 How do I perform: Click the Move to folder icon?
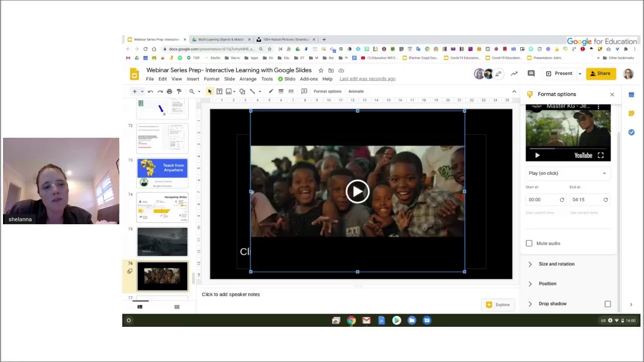pyautogui.click(x=331, y=70)
